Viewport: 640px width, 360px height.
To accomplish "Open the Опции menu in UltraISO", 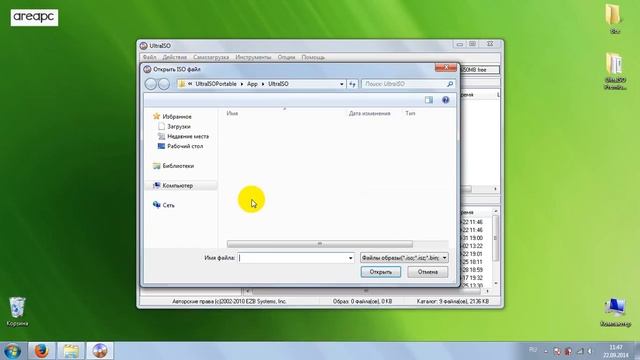I will pyautogui.click(x=286, y=57).
